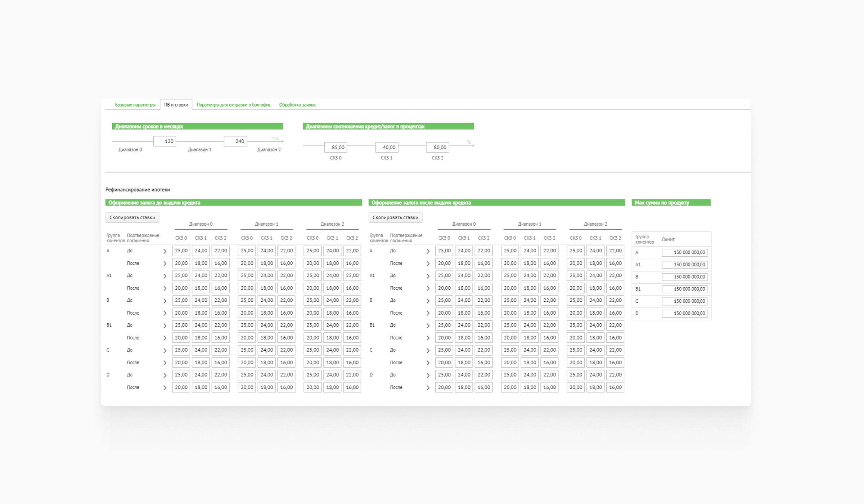Screen dimensions: 864x504
Task: Expand group A1 После row arrow in right table
Action: (428, 288)
